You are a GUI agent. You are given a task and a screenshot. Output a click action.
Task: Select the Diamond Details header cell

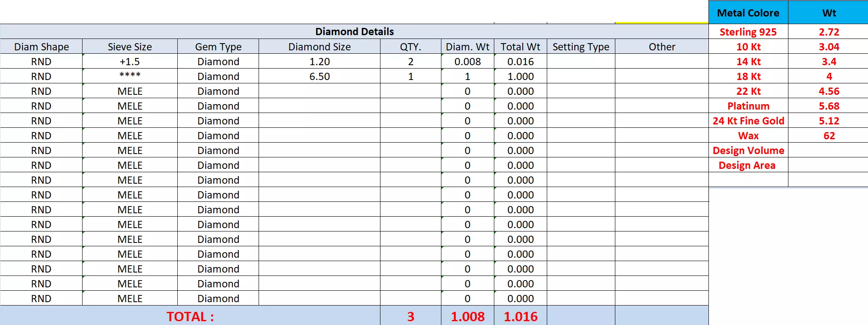354,31
